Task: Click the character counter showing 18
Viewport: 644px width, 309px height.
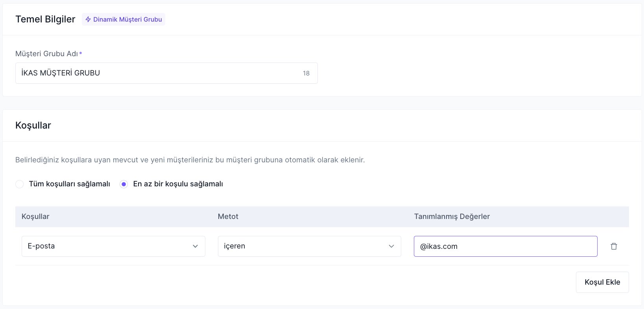Action: tap(306, 74)
